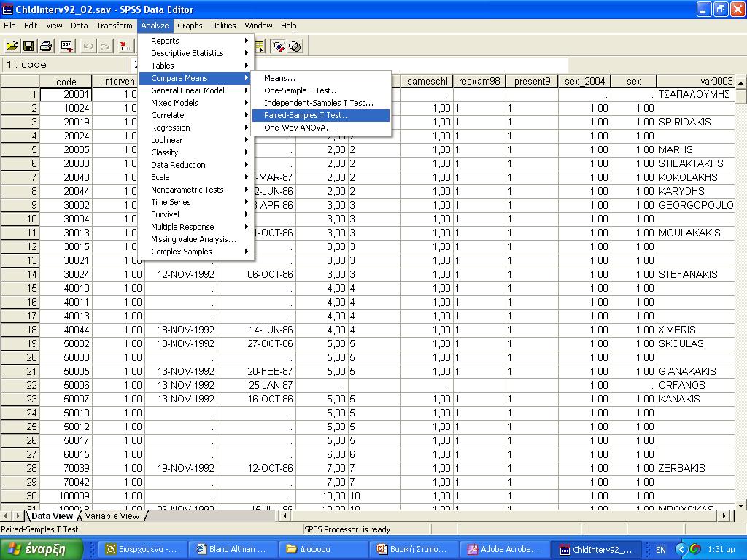747x560 pixels.
Task: Click the Redo toolbar icon
Action: coord(105,46)
